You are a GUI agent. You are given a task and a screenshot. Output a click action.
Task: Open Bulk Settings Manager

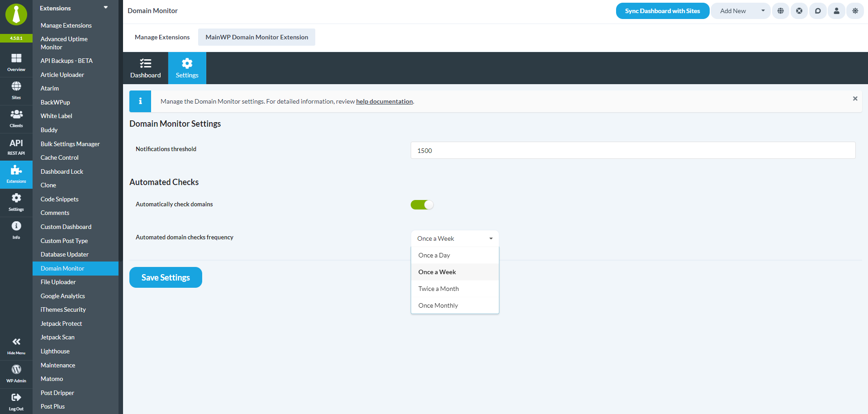(70, 144)
